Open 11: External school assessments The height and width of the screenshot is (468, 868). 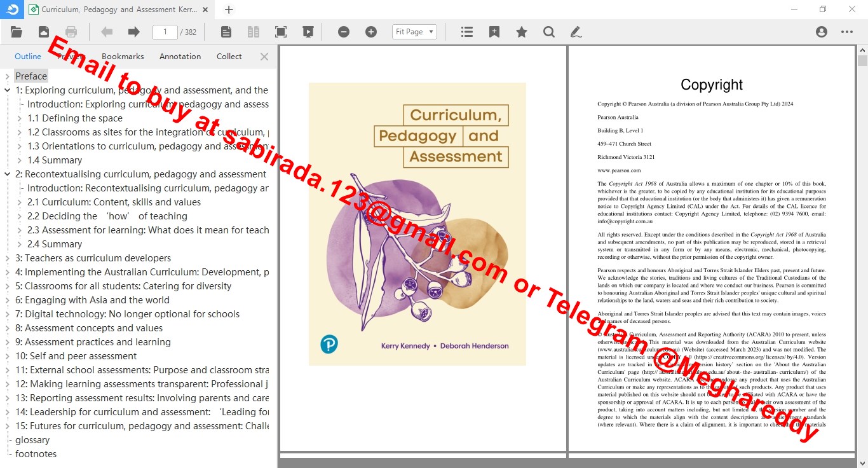point(142,370)
